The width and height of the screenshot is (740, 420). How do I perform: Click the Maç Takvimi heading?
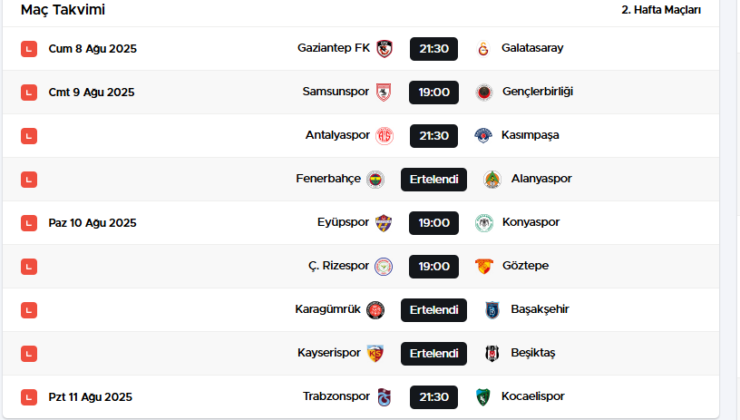pos(63,10)
